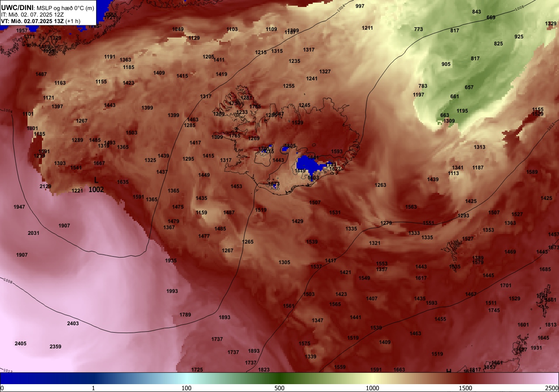Click the value '663'
This screenshot has height=392, width=559.
click(445, 116)
